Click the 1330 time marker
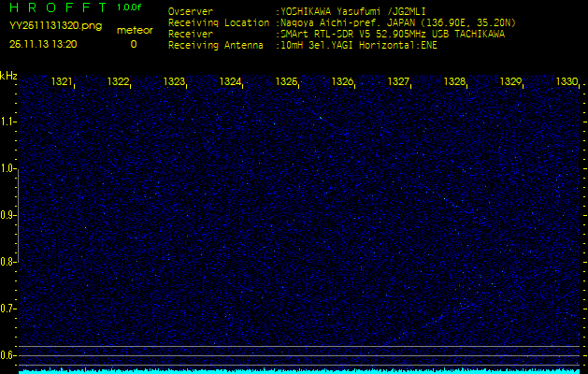 pos(566,82)
